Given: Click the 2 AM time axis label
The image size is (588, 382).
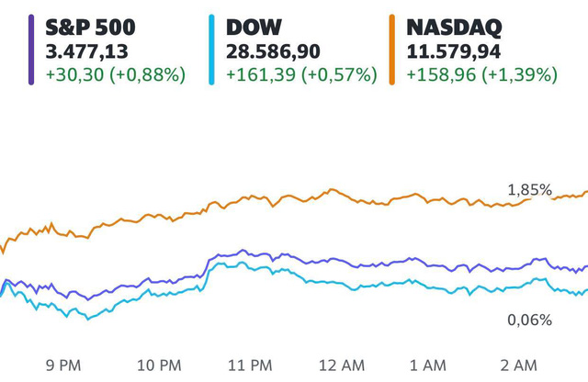Looking at the screenshot, I should pyautogui.click(x=518, y=365).
